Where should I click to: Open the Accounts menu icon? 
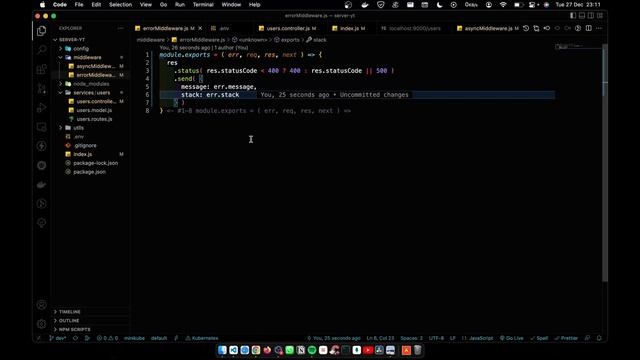(x=41, y=304)
